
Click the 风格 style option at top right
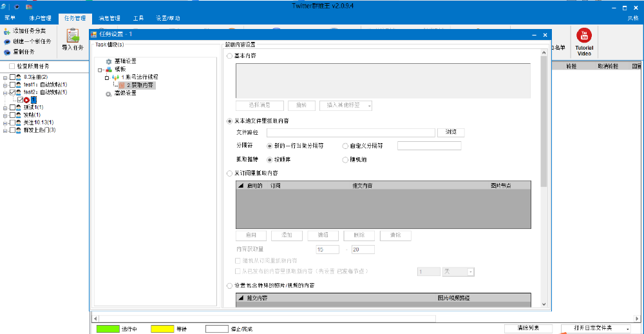[633, 18]
